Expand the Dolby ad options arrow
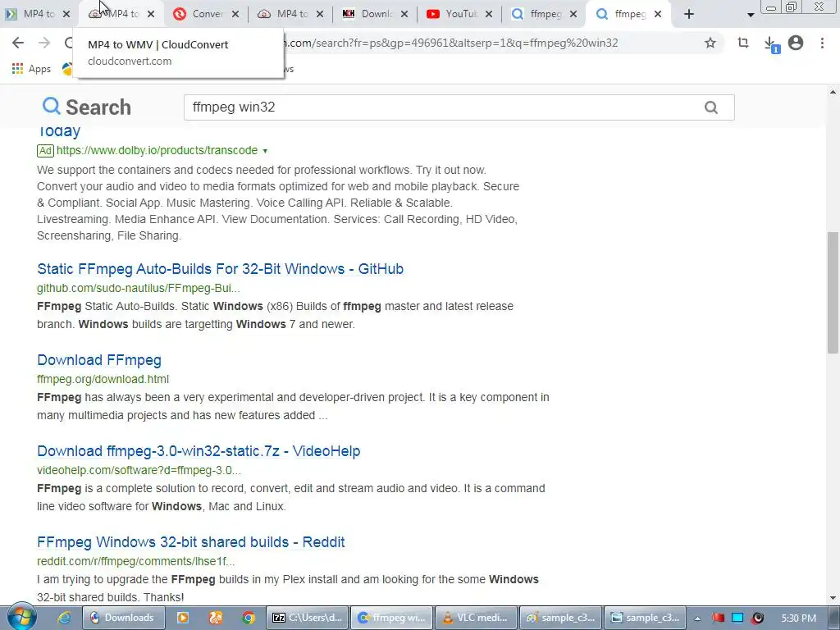The image size is (840, 630). pos(265,151)
